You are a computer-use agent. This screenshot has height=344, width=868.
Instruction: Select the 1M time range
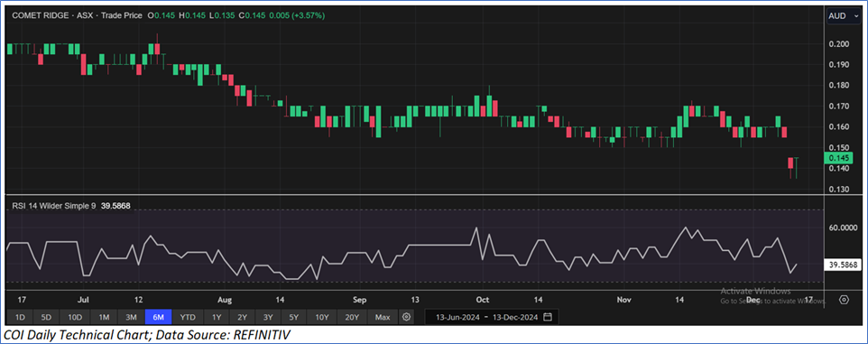coord(104,318)
